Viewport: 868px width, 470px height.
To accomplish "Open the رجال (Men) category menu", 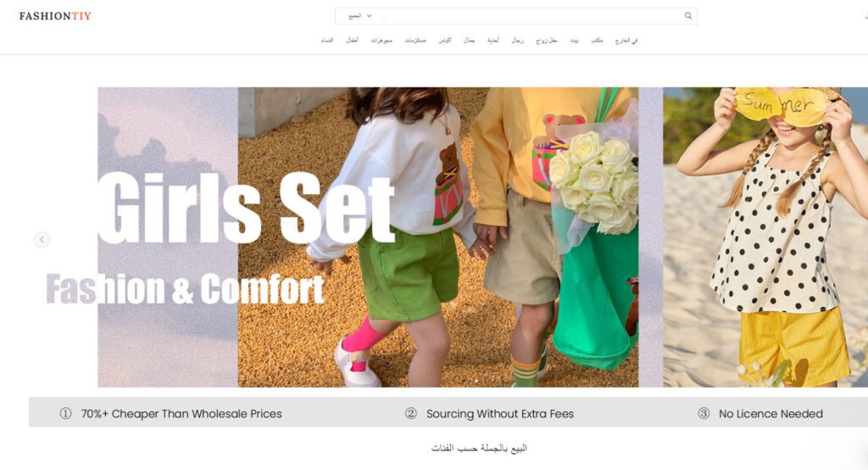I will (518, 41).
